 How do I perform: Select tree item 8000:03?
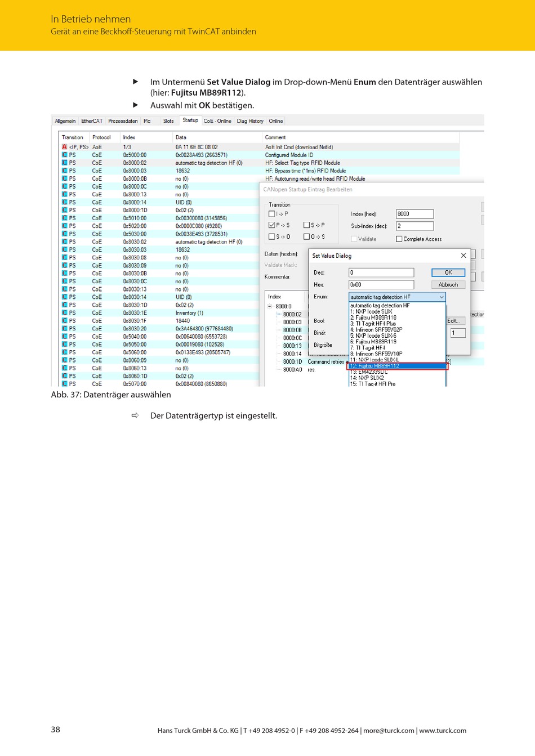(x=292, y=323)
